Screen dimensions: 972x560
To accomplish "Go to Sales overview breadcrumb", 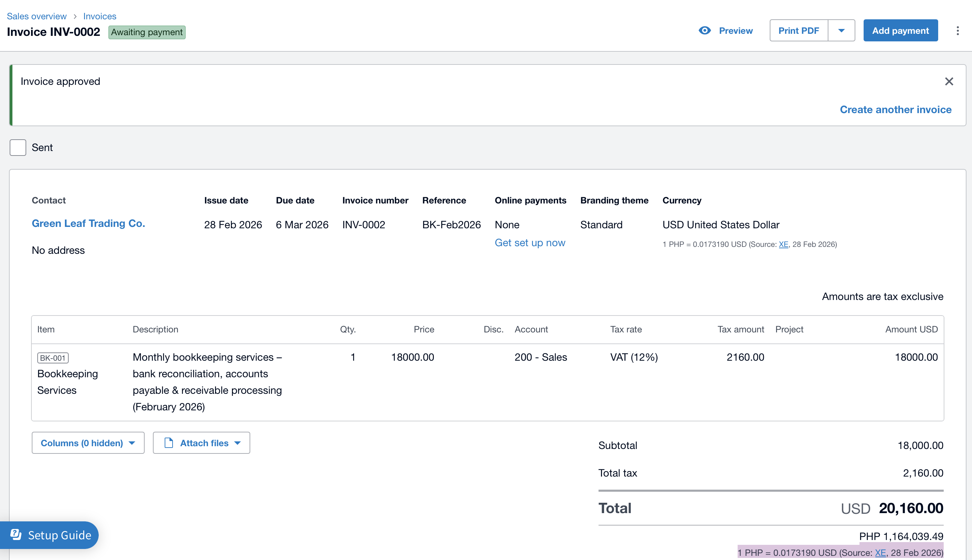I will click(37, 17).
